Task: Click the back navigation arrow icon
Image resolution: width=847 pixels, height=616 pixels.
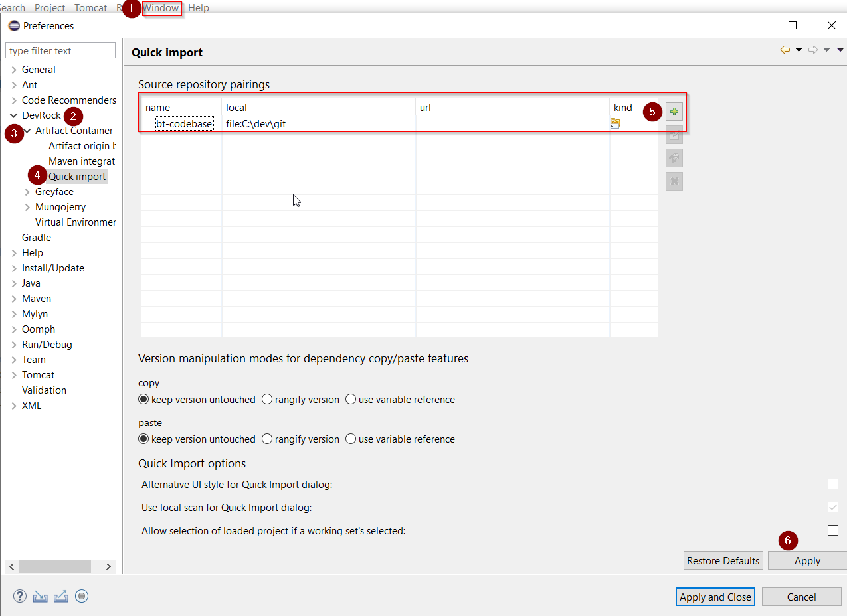Action: click(785, 50)
